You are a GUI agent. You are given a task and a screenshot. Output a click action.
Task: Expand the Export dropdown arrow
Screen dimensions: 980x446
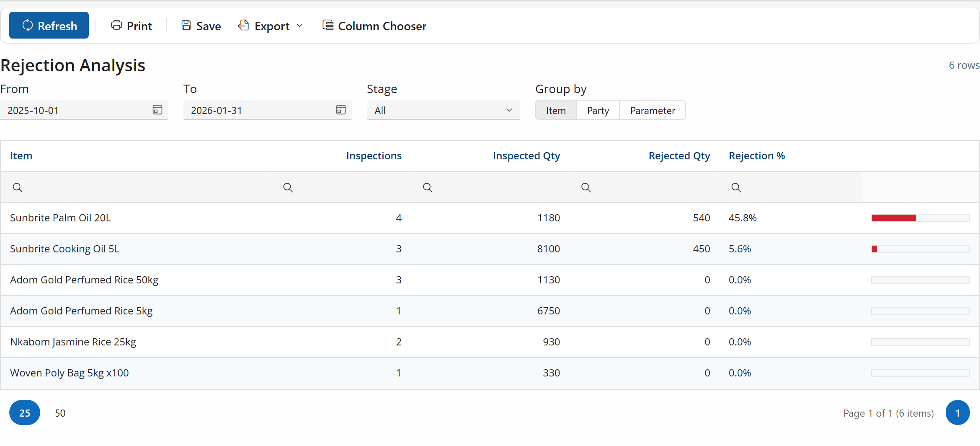point(300,26)
